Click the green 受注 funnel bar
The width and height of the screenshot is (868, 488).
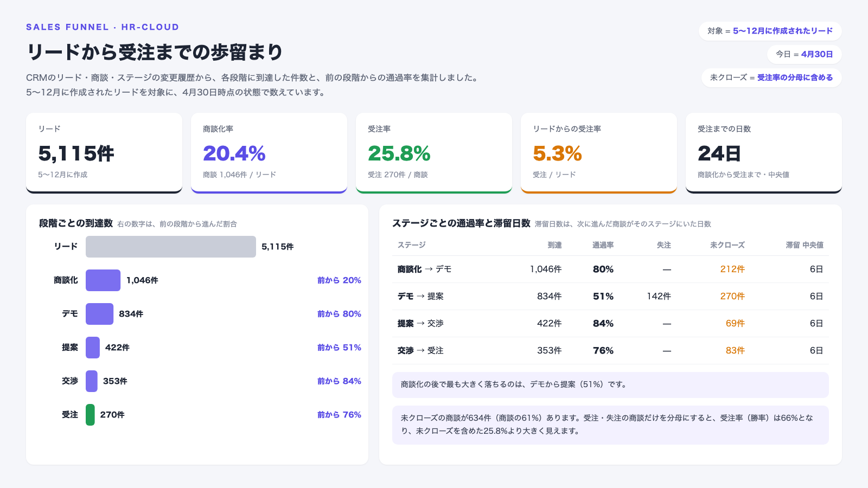[x=90, y=415]
